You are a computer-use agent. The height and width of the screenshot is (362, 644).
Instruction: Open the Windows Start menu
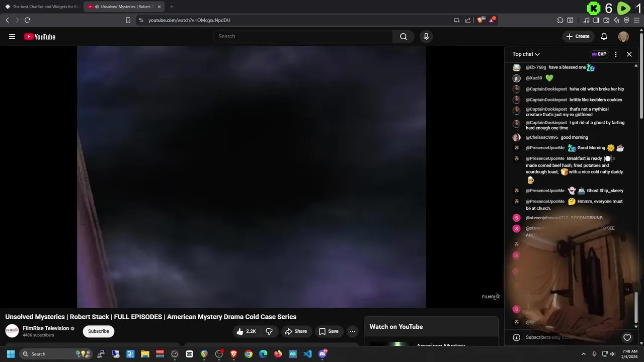coord(11,354)
